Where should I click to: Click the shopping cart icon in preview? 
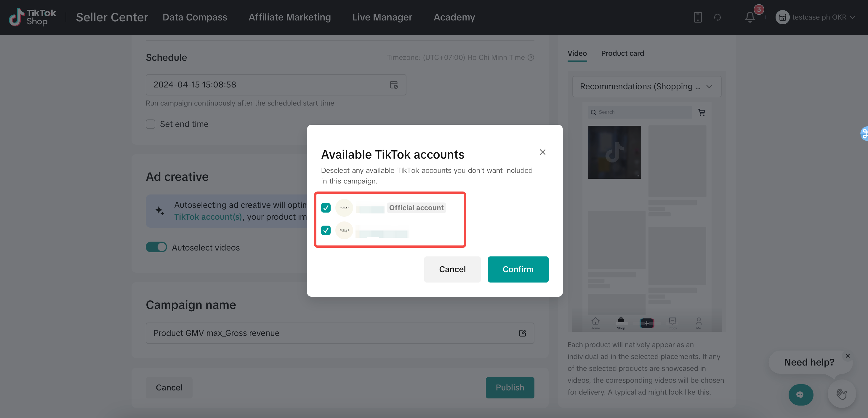[702, 112]
